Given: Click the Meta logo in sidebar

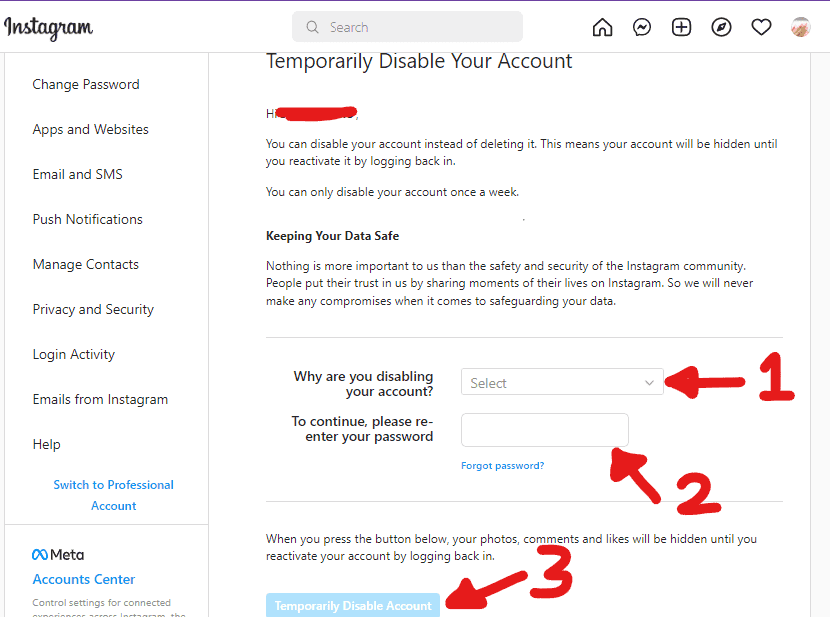Looking at the screenshot, I should pos(58,555).
